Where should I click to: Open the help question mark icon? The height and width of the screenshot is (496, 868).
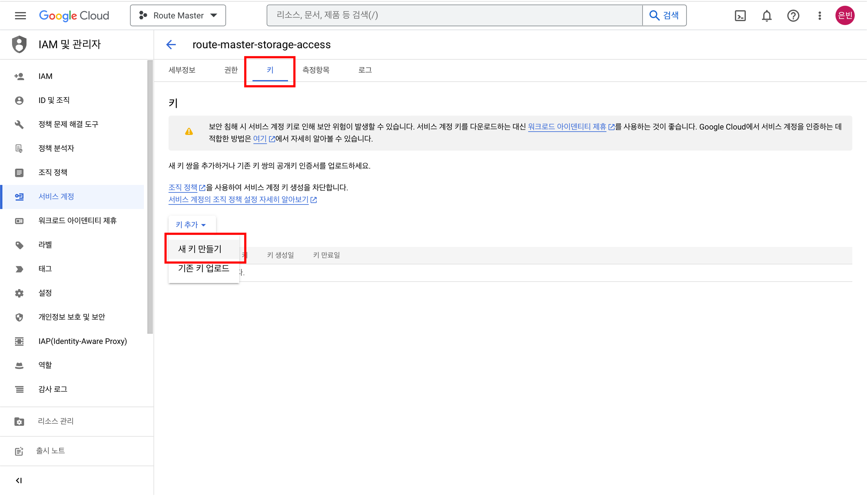pos(793,16)
